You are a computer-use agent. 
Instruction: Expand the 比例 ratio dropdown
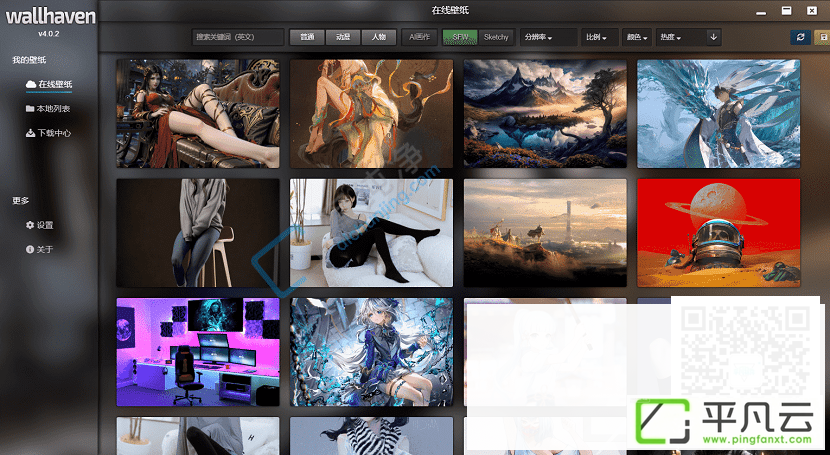click(x=600, y=37)
